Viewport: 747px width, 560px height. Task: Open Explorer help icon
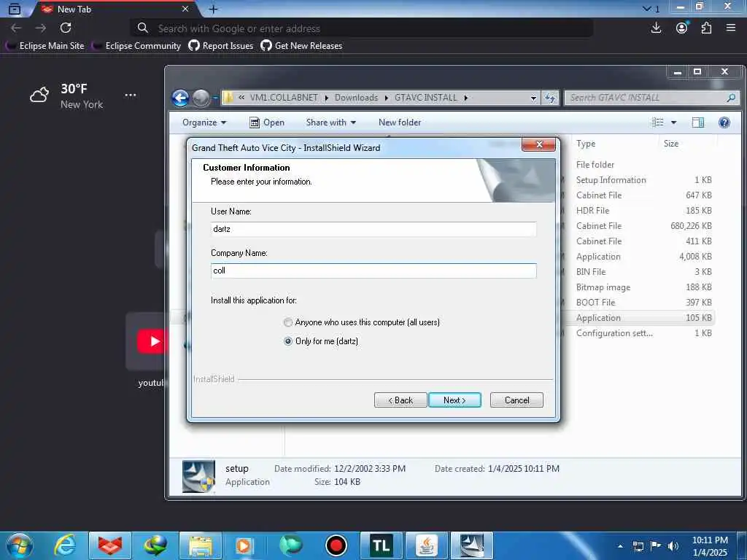pos(724,122)
